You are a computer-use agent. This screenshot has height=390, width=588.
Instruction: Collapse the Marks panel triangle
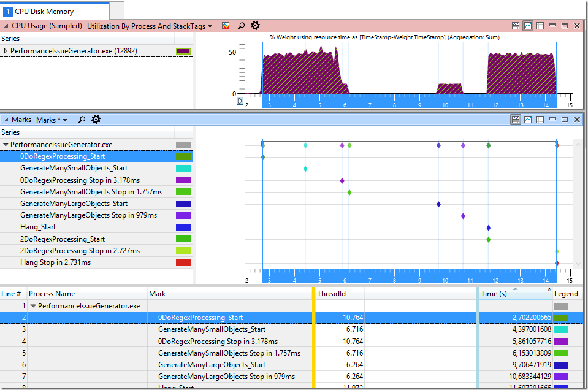tap(6, 120)
